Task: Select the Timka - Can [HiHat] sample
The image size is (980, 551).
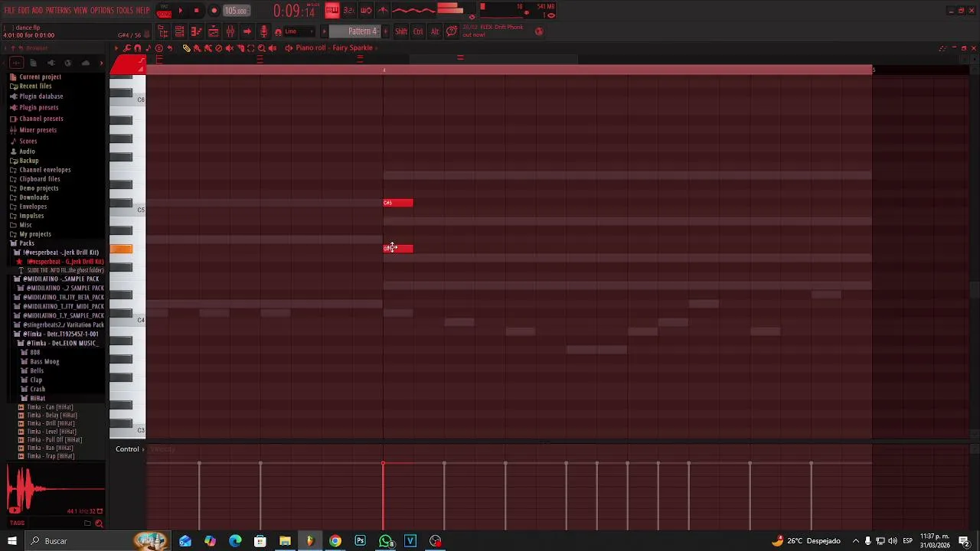Action: [50, 407]
